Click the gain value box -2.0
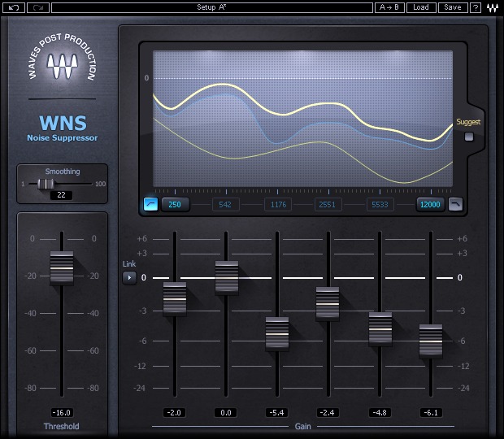This screenshot has height=439, width=504. point(174,413)
